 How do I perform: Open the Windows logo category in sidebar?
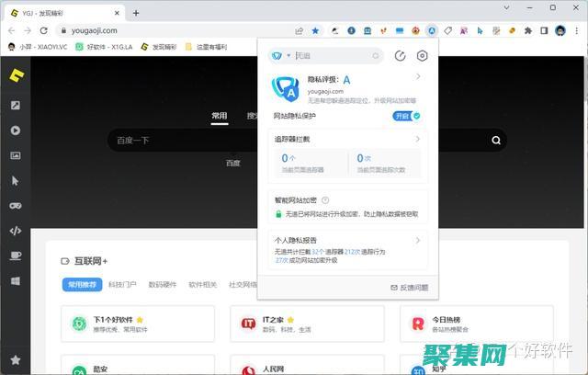point(16,281)
